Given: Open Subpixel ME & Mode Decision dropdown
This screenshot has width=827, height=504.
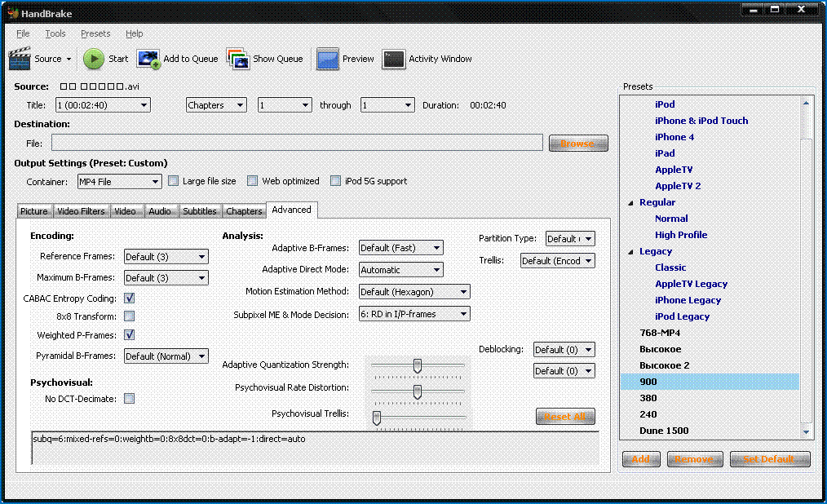Looking at the screenshot, I should [x=414, y=314].
